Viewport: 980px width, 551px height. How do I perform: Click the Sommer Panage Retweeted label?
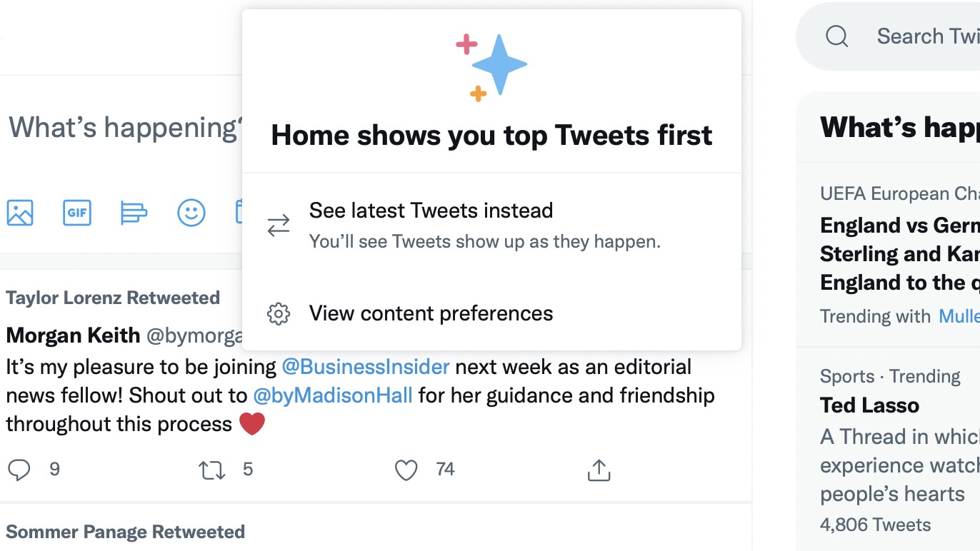[125, 532]
